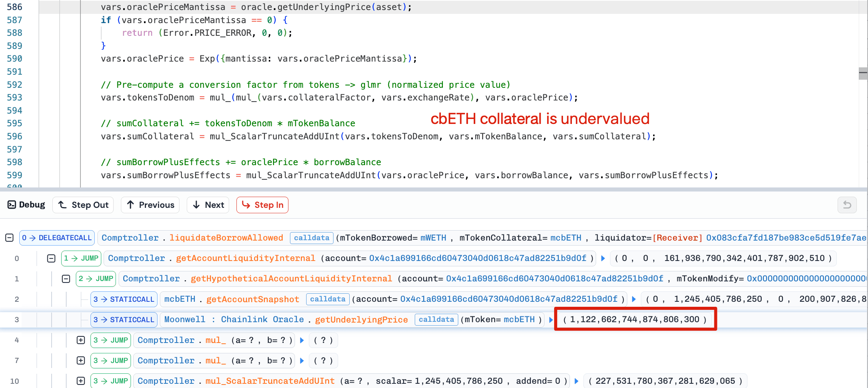Screen dimensions: 868x388
Task: Advance with the Next button
Action: pyautogui.click(x=208, y=205)
